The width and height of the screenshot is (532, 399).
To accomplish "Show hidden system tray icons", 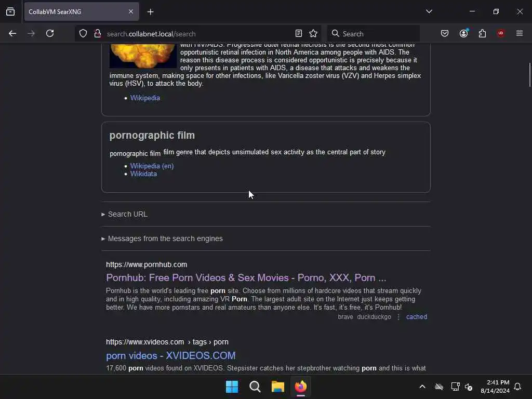I will [x=422, y=387].
